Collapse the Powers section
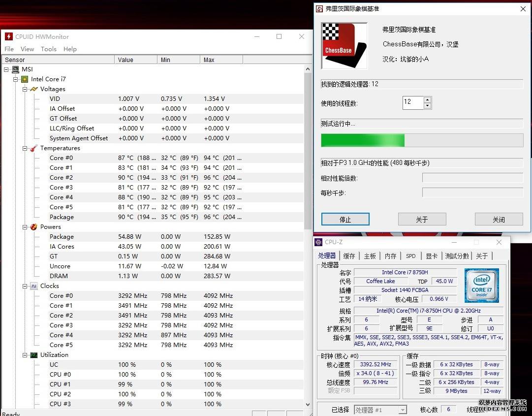 (25, 226)
